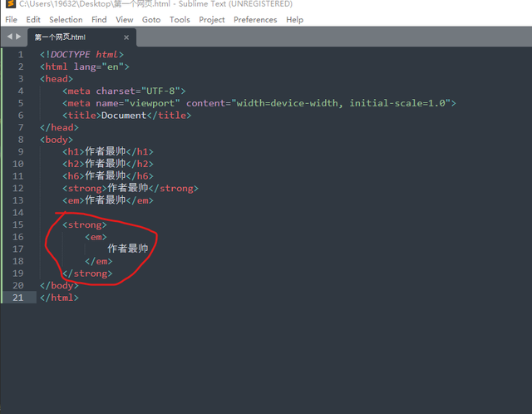Open the Goto menu
This screenshot has height=414, width=532.
[151, 20]
